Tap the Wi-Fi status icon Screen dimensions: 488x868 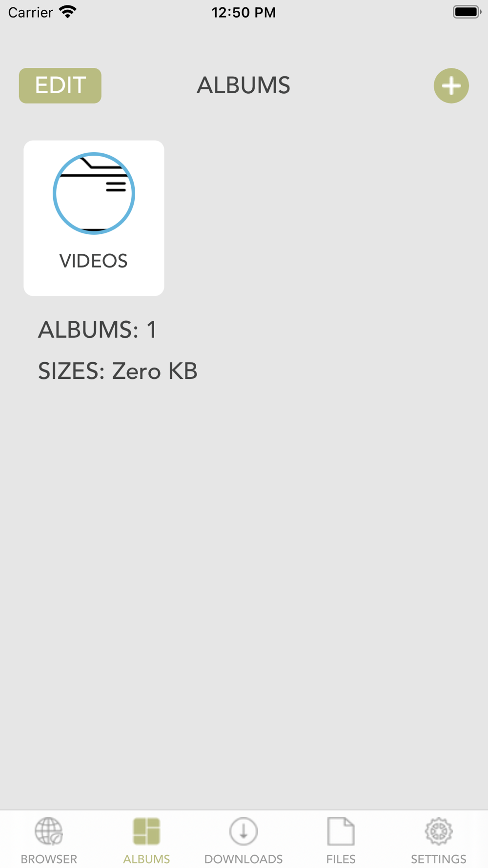[68, 12]
